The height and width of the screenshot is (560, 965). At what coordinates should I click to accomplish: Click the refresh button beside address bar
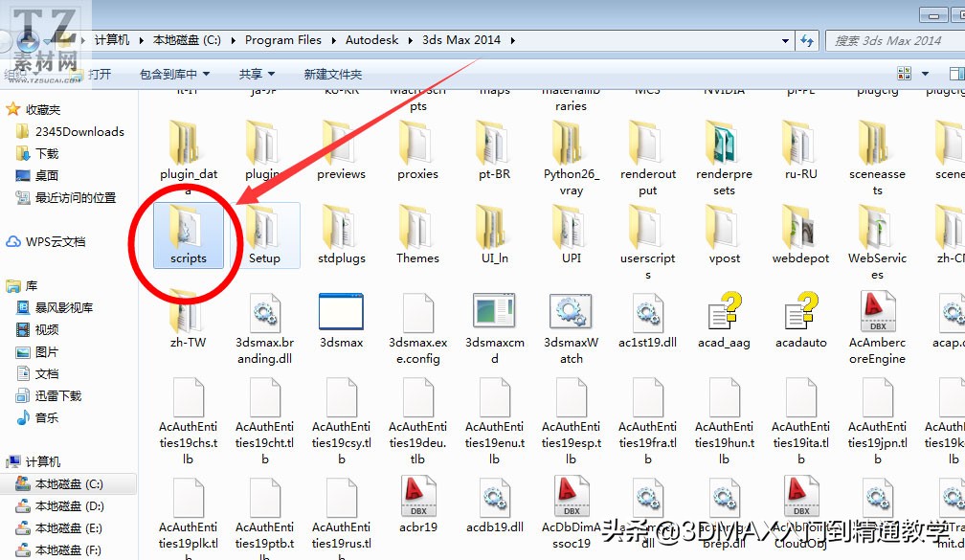(x=807, y=40)
